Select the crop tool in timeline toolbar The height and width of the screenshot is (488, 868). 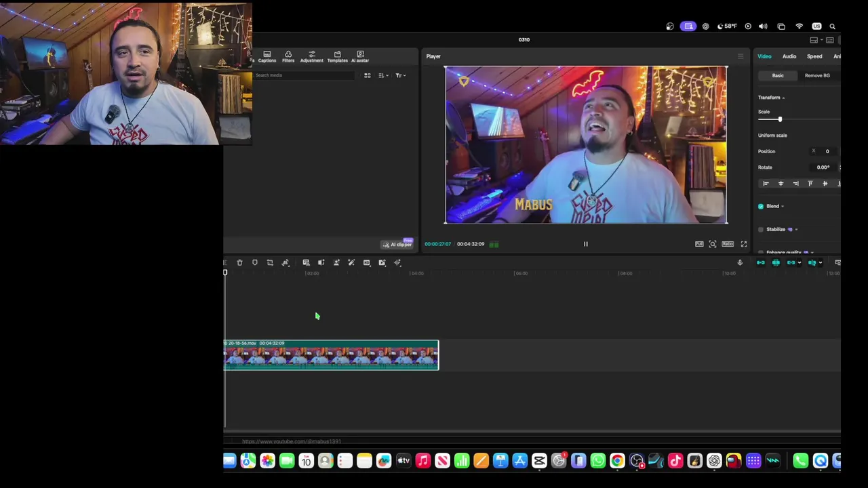270,263
